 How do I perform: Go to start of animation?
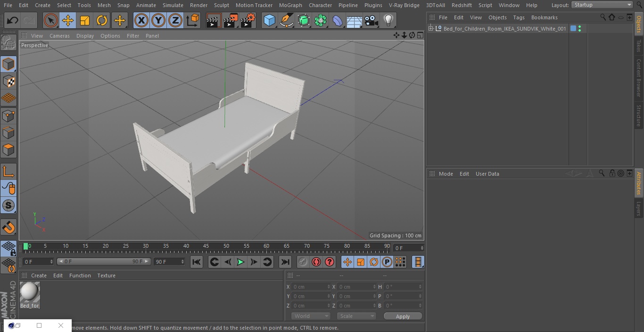pyautogui.click(x=197, y=262)
